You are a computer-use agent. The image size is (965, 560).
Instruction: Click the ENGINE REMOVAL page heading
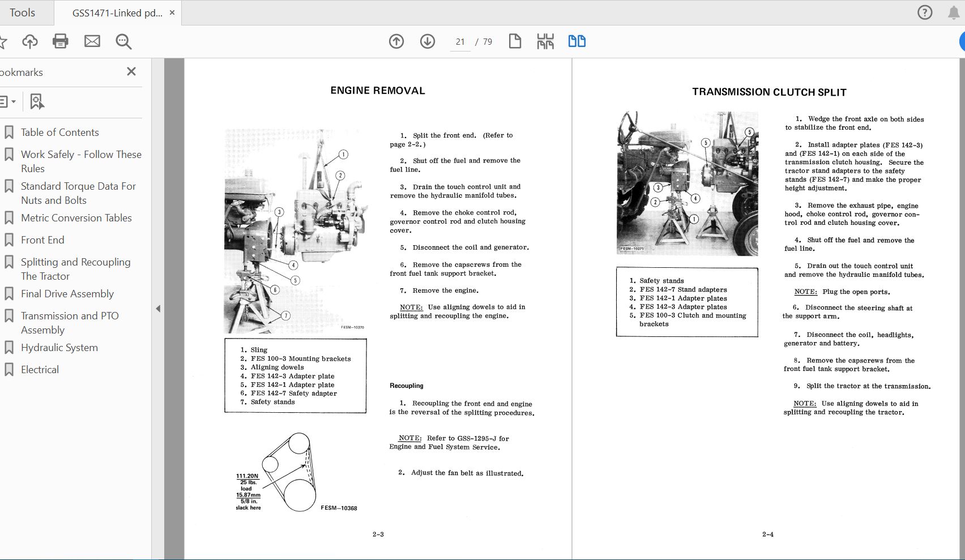[x=378, y=91]
